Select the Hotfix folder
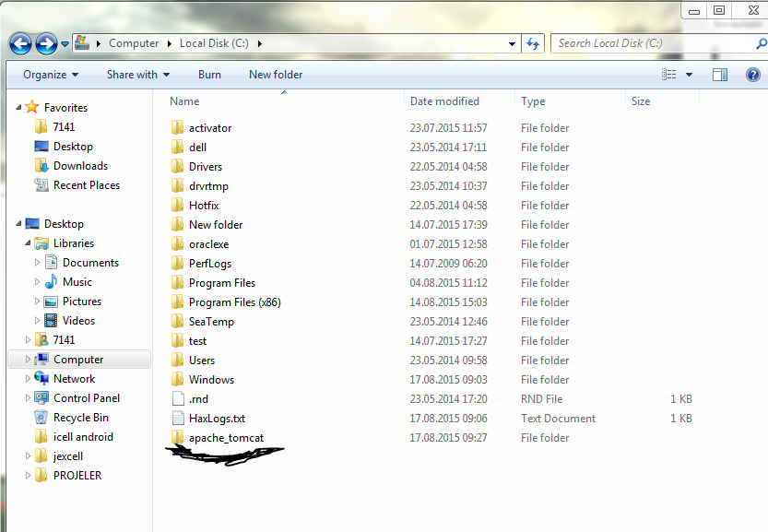 coord(195,206)
